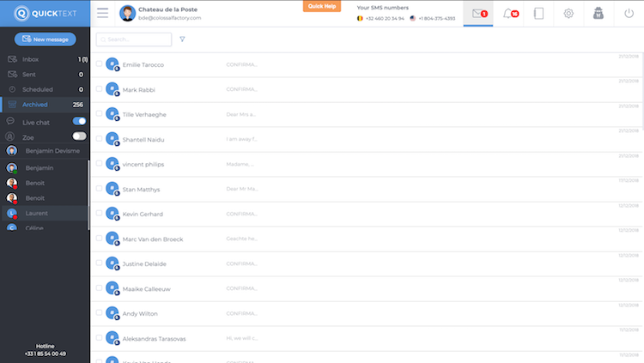Enable the Zoe toggle
This screenshot has width=644, height=363.
79,136
